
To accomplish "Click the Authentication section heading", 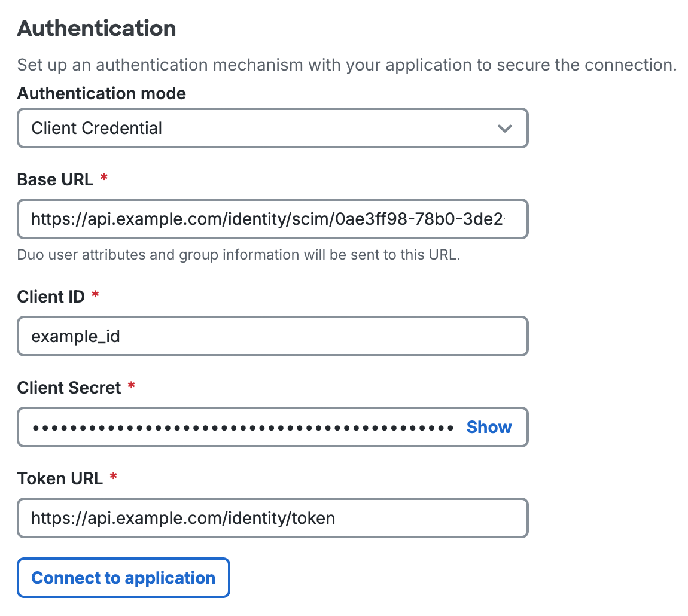I will pos(96,28).
